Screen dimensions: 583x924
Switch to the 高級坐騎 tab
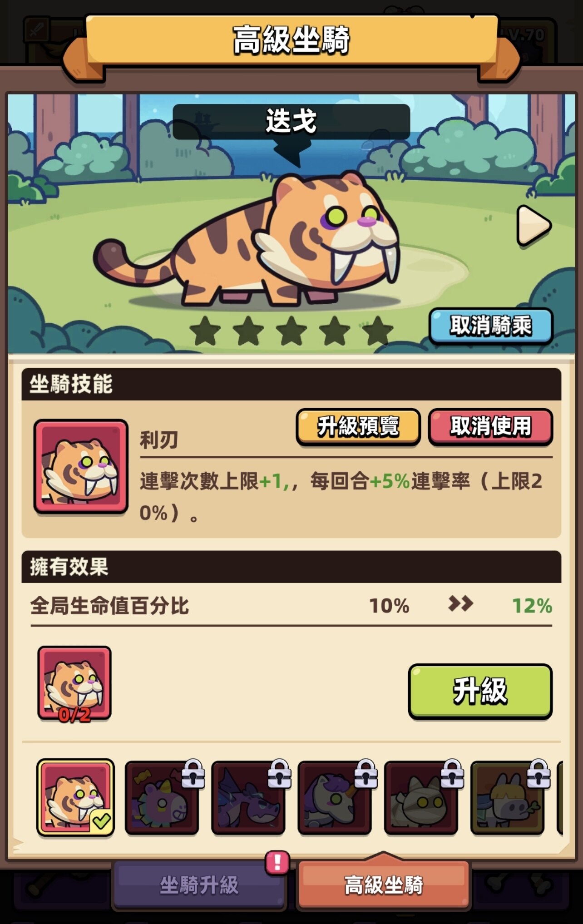383,885
